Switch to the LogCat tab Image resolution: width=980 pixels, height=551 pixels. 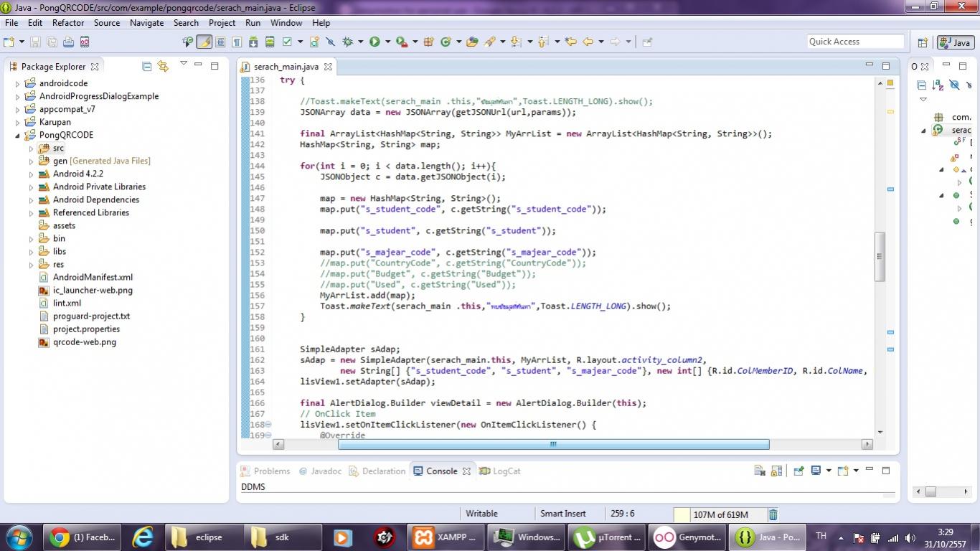(x=500, y=471)
